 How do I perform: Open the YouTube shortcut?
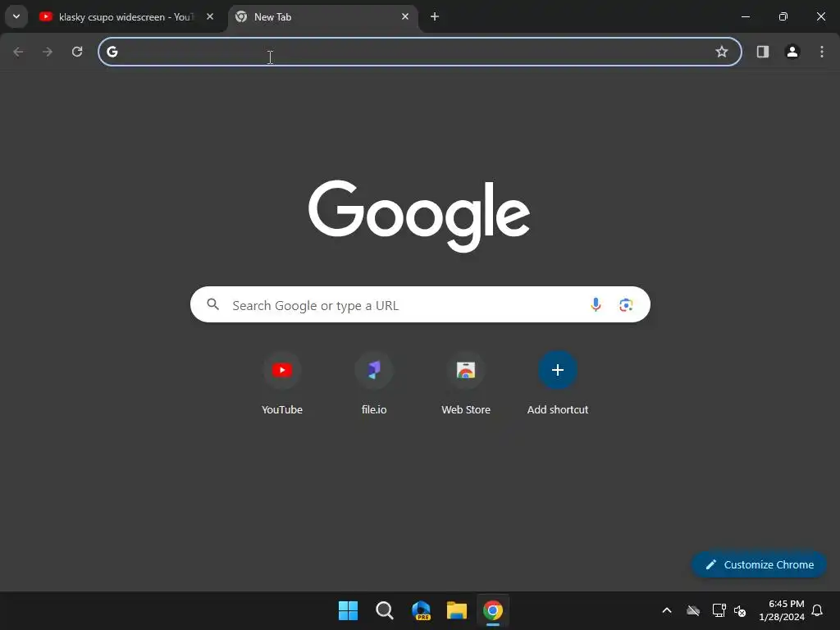[x=282, y=384]
